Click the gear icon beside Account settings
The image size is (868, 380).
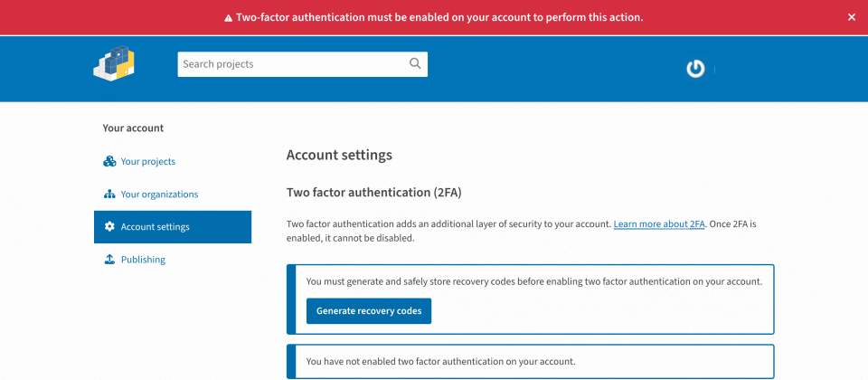pos(109,227)
